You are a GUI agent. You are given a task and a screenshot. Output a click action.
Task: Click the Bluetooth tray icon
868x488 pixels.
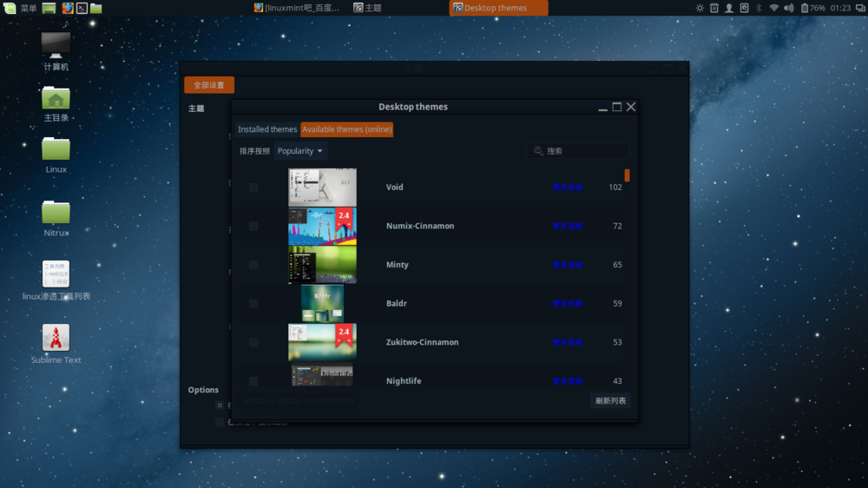pyautogui.click(x=759, y=8)
